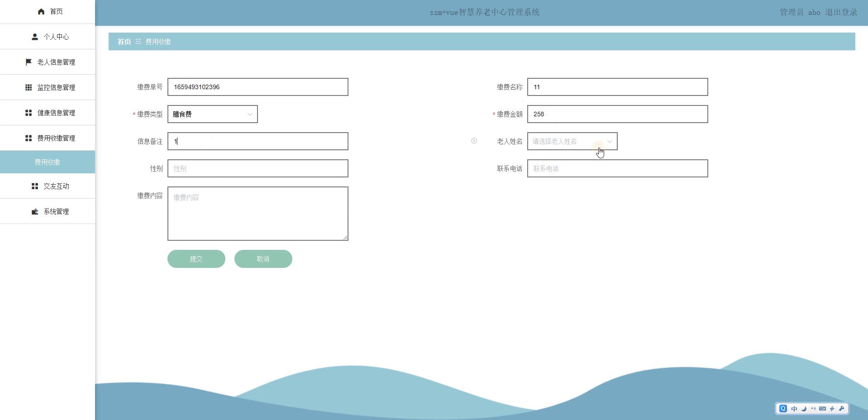Click the 缴费单号 input field
868x420 pixels.
click(258, 87)
